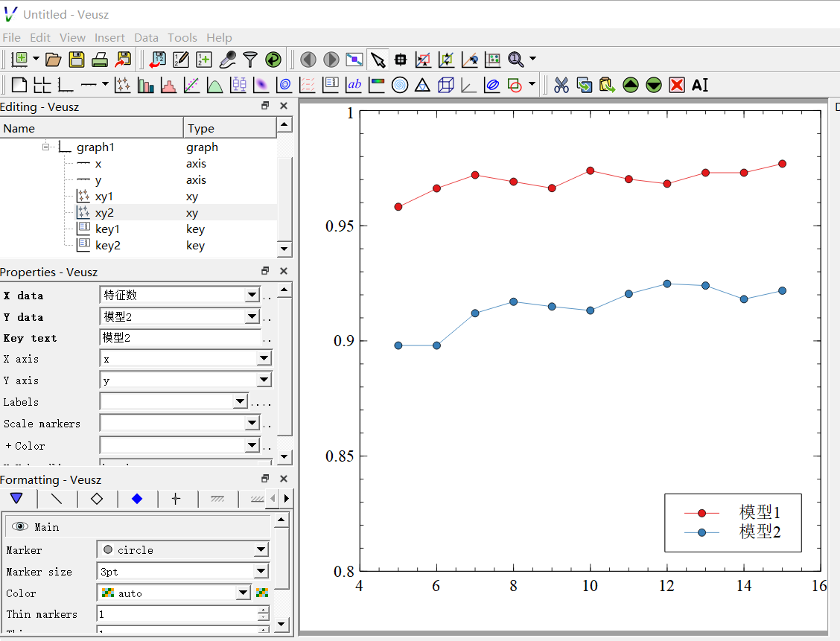Viewport: 840px width, 641px height.
Task: Open the Data menu
Action: click(146, 37)
